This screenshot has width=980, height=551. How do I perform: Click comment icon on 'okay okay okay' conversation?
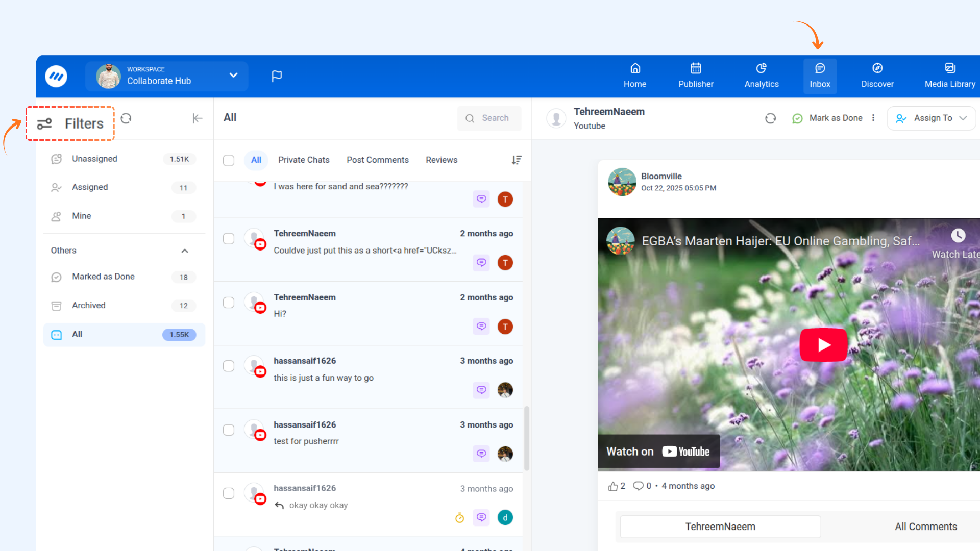pyautogui.click(x=481, y=518)
